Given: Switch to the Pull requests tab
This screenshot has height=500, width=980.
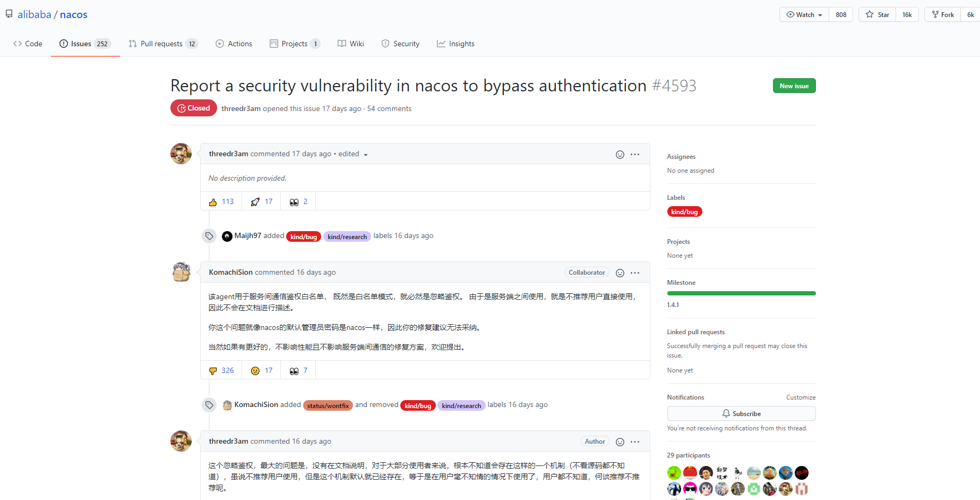Looking at the screenshot, I should click(163, 44).
